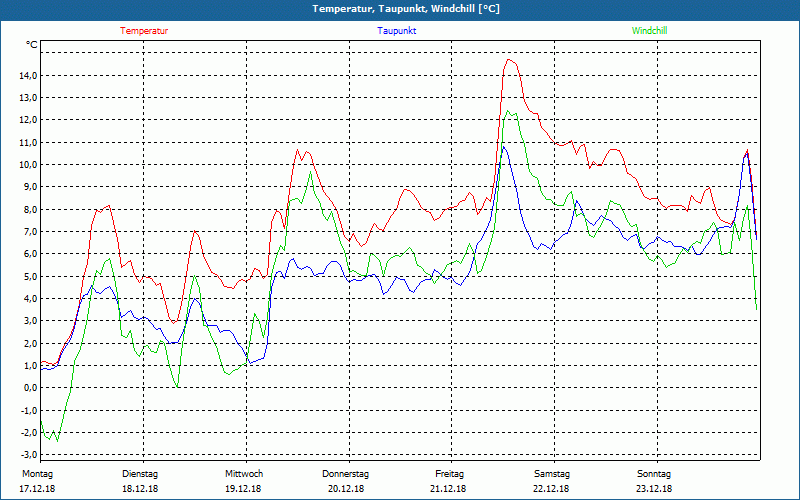Click the date 17.12.18
The image size is (800, 500).
coord(37,489)
